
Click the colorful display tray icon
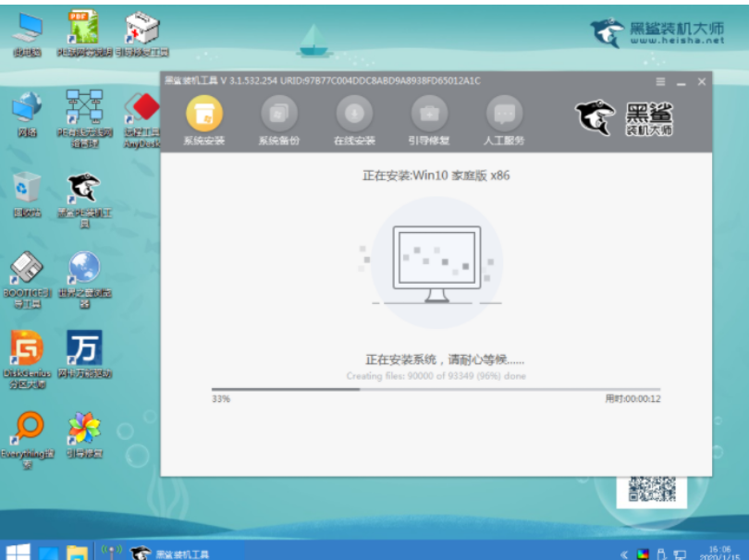tap(643, 554)
